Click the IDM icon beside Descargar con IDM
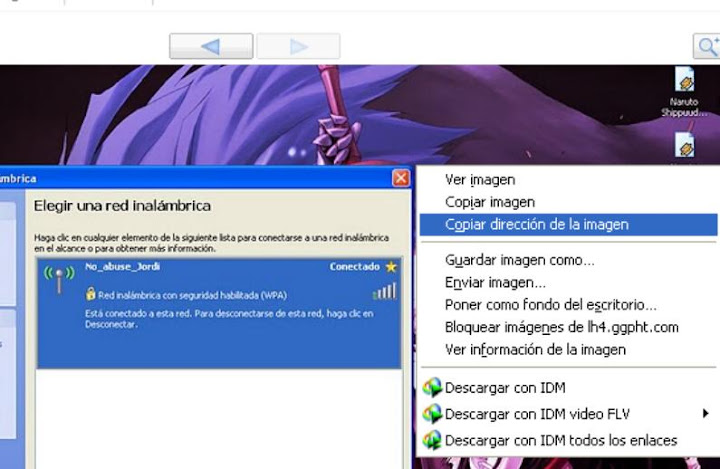 432,388
